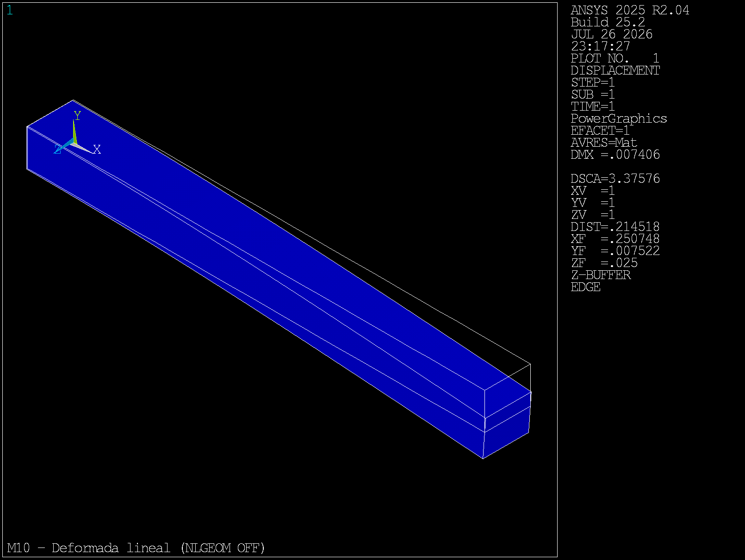Click the 'XV =1' view entry
This screenshot has width=745, height=560.
[593, 191]
